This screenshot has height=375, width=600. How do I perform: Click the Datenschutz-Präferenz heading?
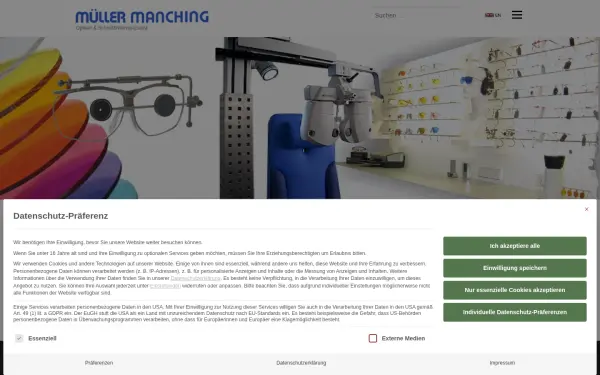click(x=60, y=216)
